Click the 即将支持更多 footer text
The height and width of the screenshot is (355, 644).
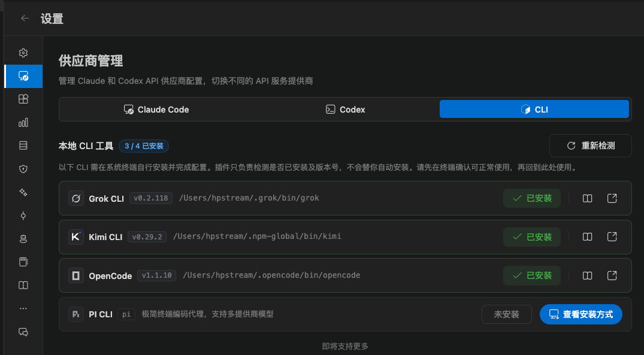[x=345, y=347]
